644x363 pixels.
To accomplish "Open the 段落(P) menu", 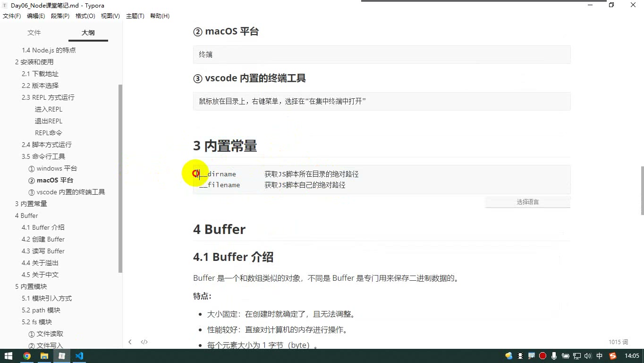I will [60, 16].
